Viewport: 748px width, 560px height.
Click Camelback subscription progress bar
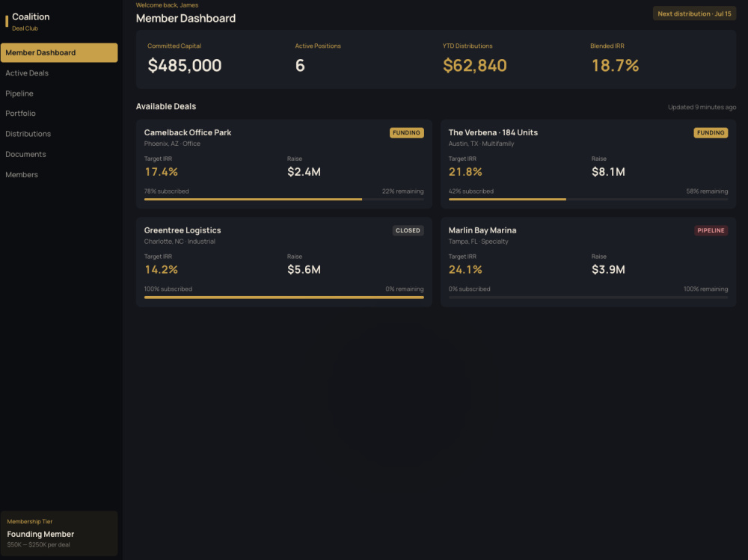(x=283, y=200)
